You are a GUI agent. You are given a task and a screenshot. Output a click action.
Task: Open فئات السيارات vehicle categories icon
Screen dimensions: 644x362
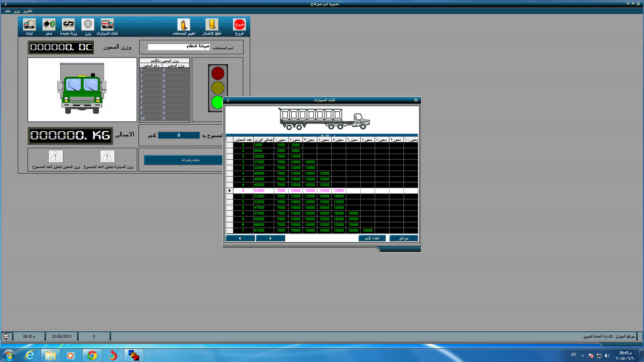(107, 25)
